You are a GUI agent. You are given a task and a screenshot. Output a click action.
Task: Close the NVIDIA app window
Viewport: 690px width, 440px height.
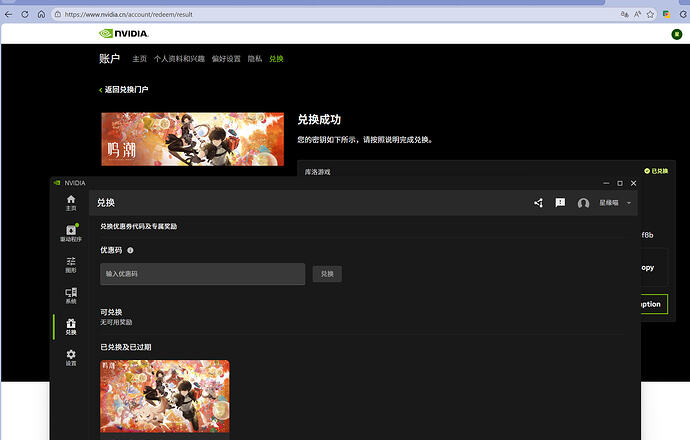pyautogui.click(x=633, y=183)
